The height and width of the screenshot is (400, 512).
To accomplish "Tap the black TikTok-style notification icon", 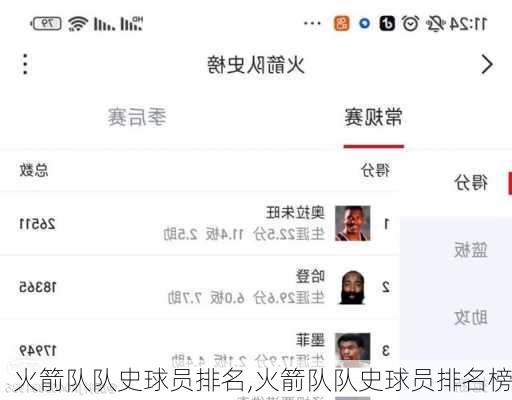I will coord(387,24).
